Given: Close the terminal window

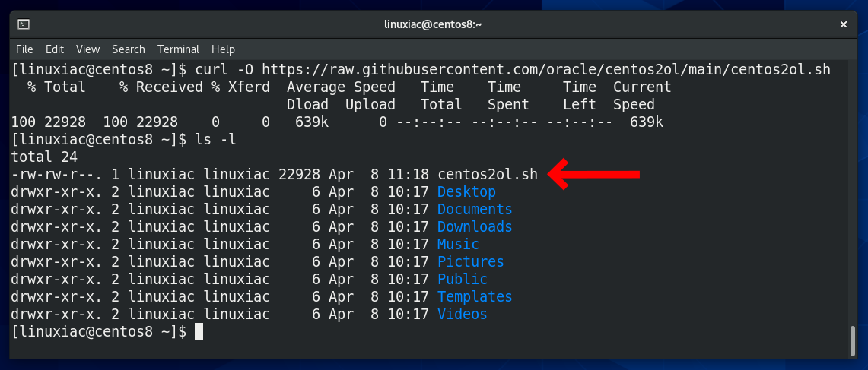Looking at the screenshot, I should point(844,24).
